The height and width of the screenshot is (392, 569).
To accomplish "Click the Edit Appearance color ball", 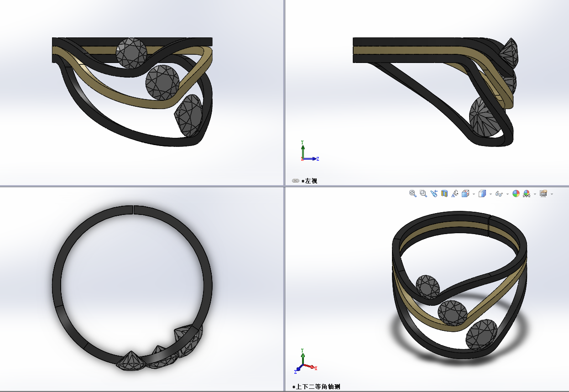I will click(516, 193).
